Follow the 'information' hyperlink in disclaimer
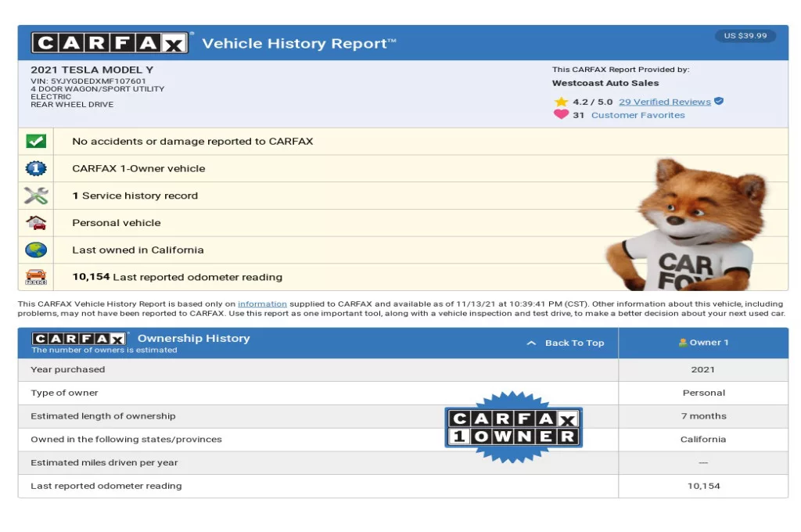 coord(262,304)
